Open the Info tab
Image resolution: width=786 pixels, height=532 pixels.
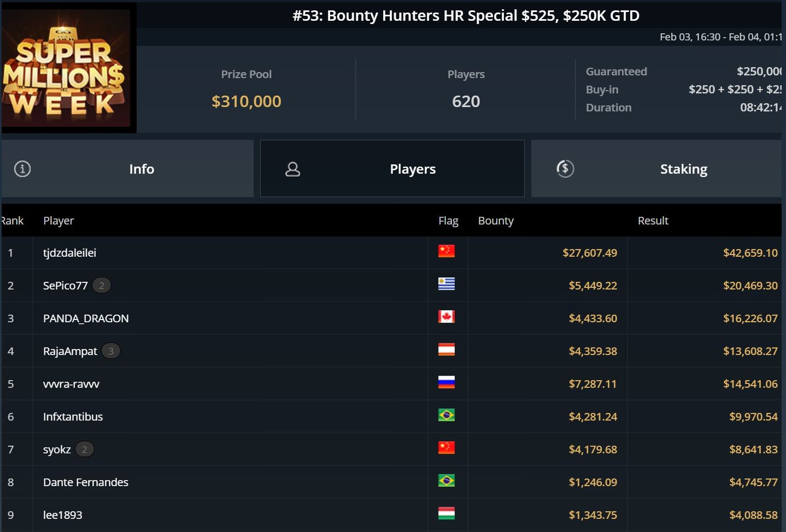[141, 169]
